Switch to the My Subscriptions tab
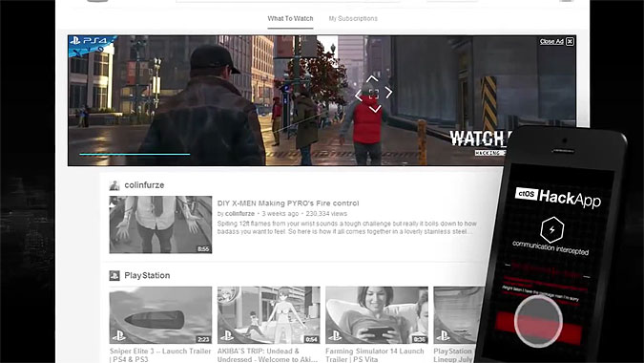The height and width of the screenshot is (363, 644). point(353,18)
